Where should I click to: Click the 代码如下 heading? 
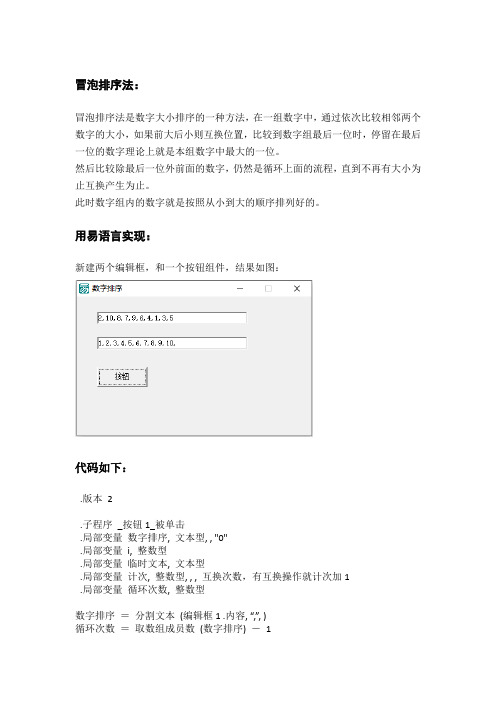[x=101, y=468]
